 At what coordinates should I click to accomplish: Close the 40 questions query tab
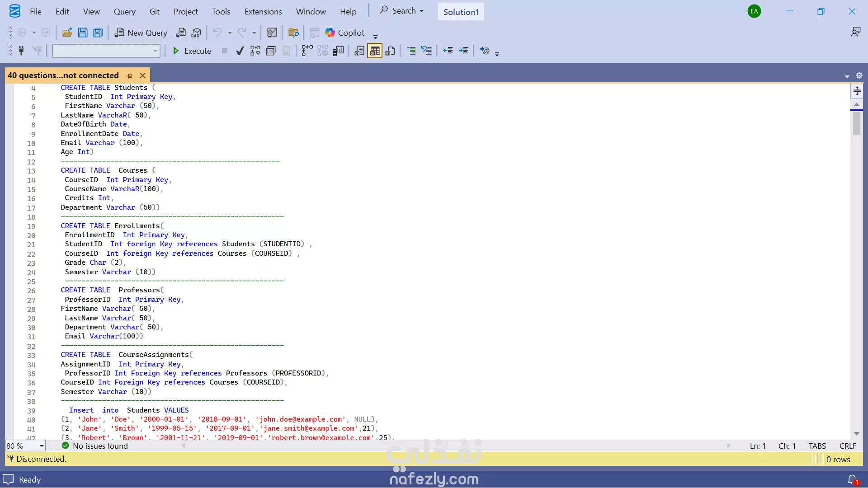click(142, 75)
